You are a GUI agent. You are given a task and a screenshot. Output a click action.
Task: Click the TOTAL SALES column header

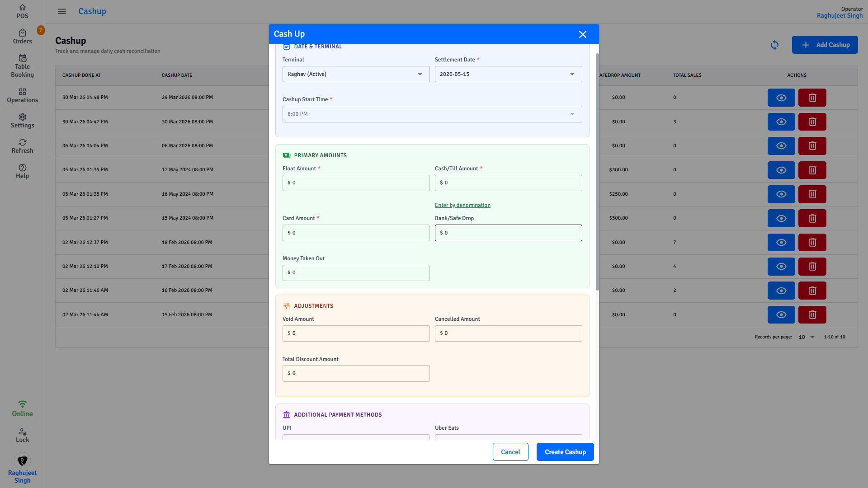coord(687,75)
